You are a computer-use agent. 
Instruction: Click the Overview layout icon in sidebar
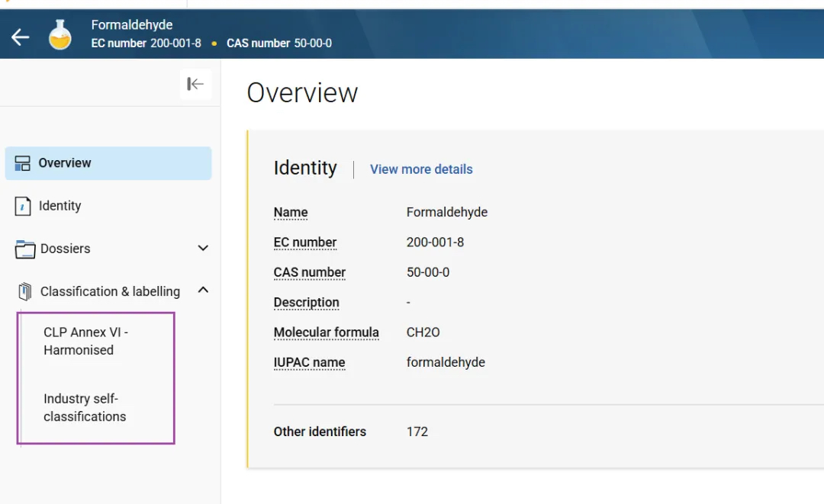click(22, 163)
